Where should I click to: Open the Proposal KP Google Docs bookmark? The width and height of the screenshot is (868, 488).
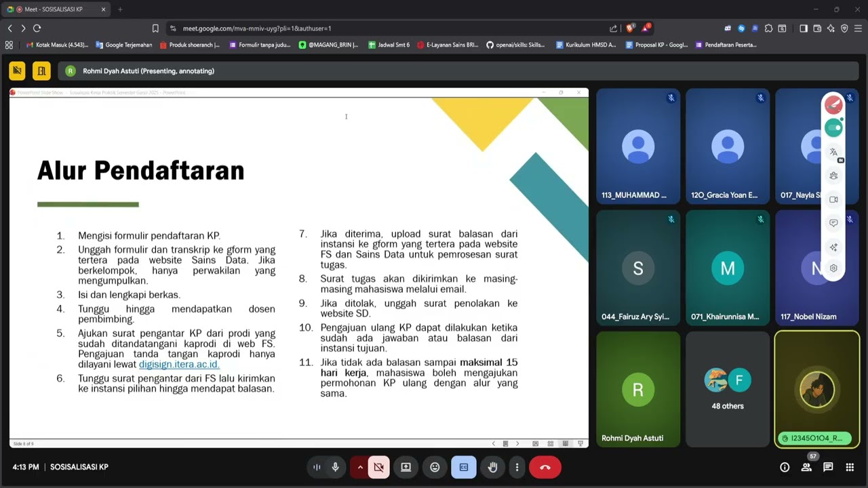pos(656,45)
